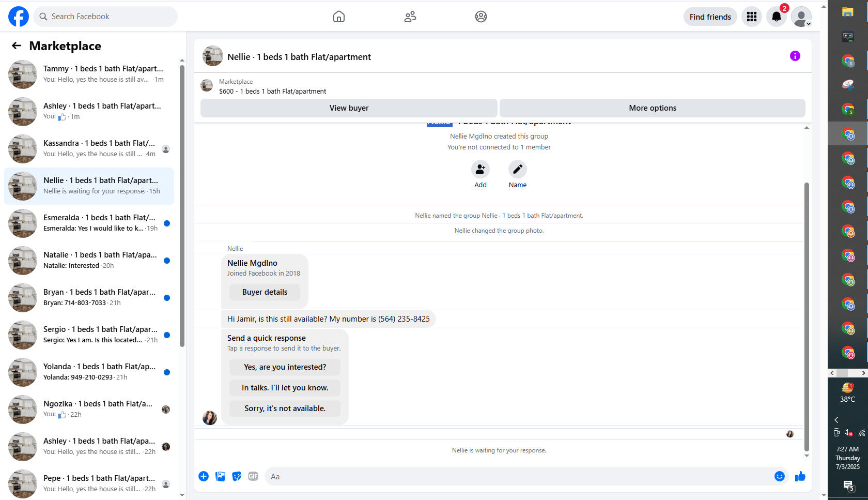Open the Ashley conversation from 1m ago
The height and width of the screenshot is (500, 868).
coord(89,112)
